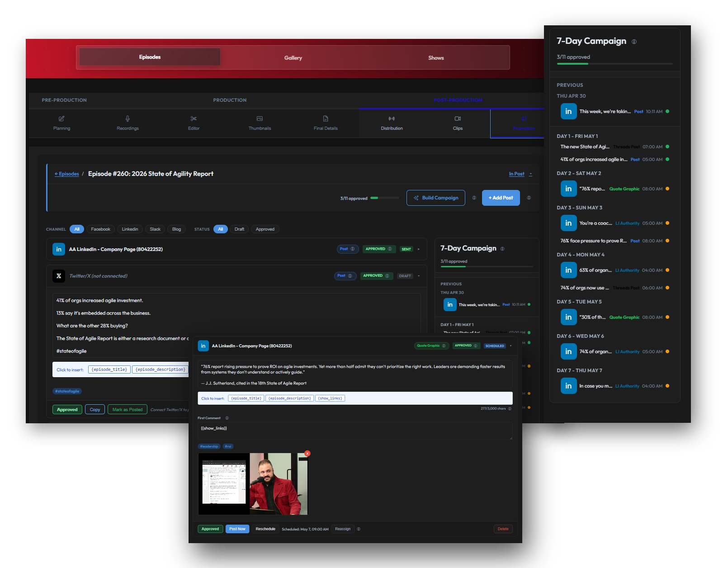Open the Thumbnails image icon
This screenshot has width=728, height=568.
coord(260,118)
